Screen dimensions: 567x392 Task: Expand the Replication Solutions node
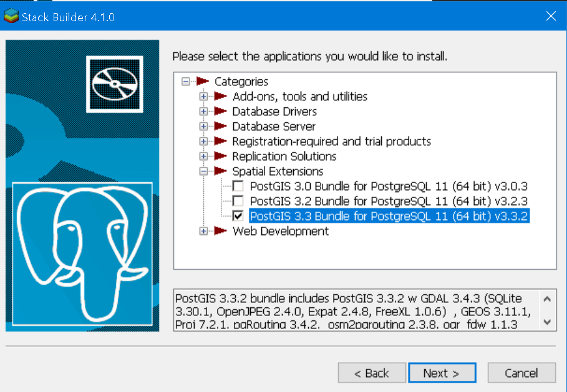[203, 156]
